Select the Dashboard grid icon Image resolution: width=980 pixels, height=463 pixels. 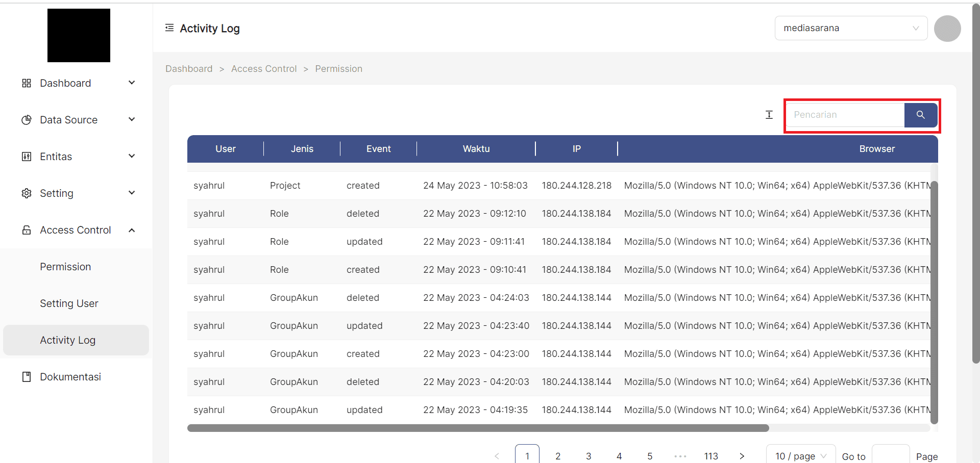point(26,83)
